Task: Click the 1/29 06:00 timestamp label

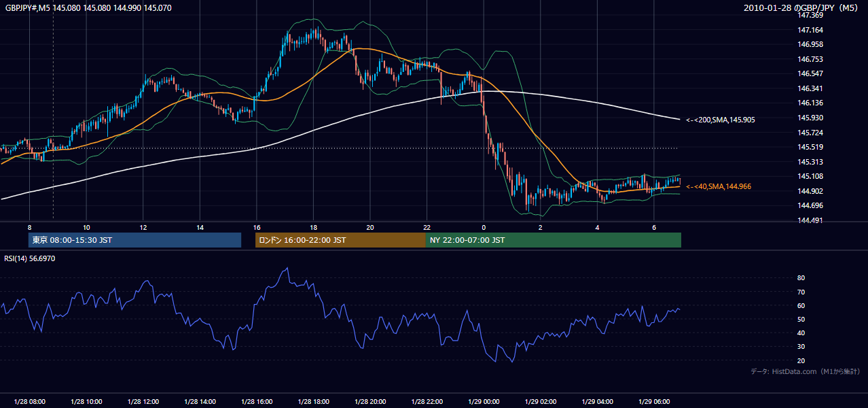Action: point(653,401)
